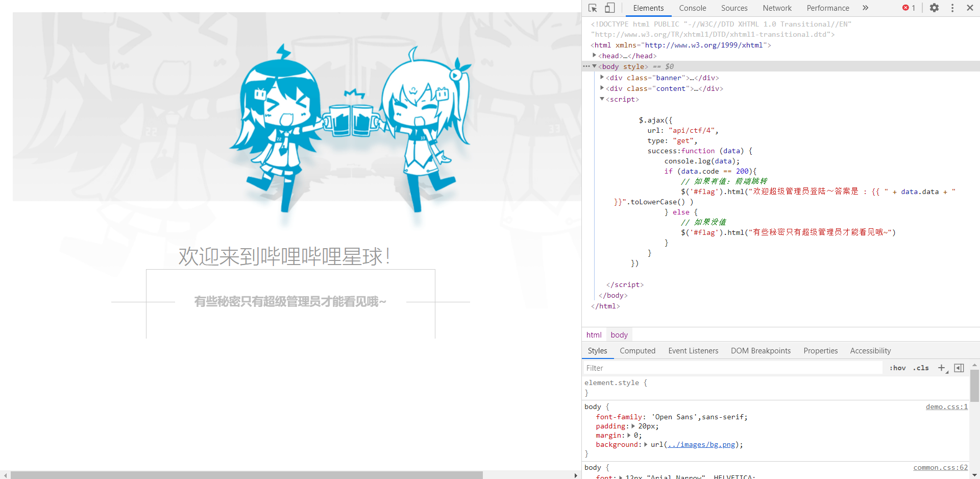The image size is (980, 479).
Task: Switch to the Console tab
Action: tap(693, 8)
